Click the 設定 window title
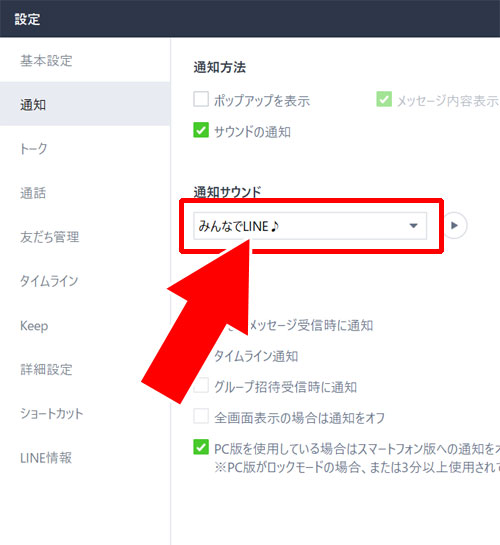 click(27, 19)
